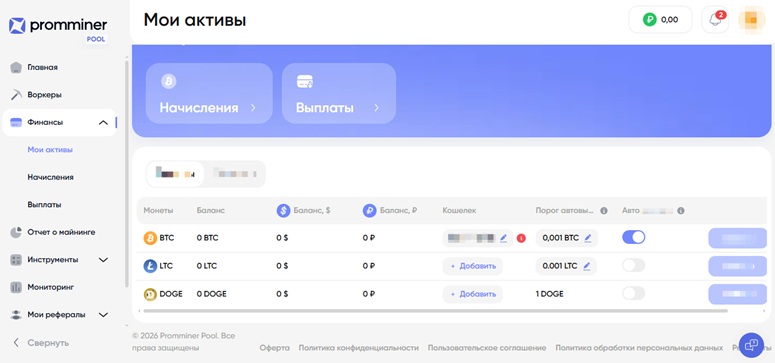Click the red BTC wallet warning icon
The image size is (775, 363).
[521, 238]
